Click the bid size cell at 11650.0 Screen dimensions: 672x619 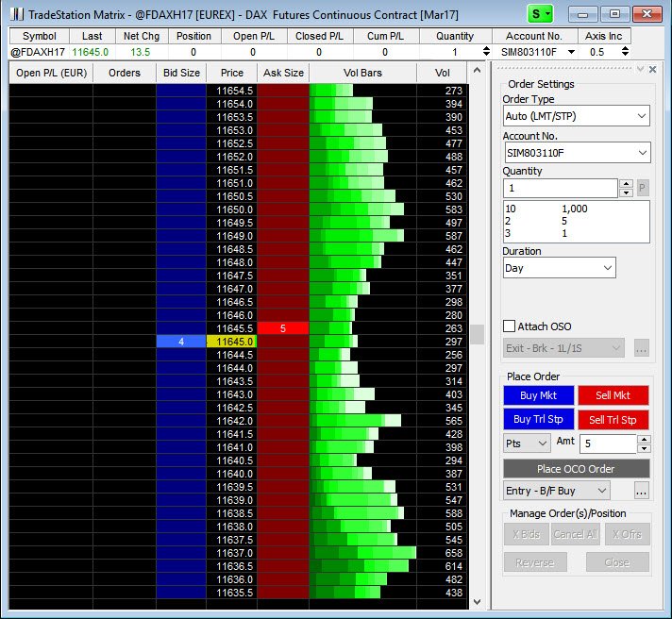pyautogui.click(x=181, y=209)
